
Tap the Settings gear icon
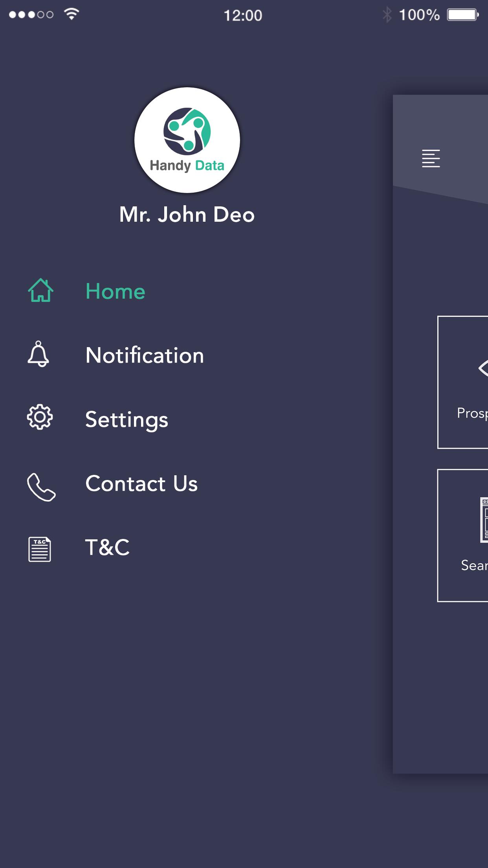(40, 417)
